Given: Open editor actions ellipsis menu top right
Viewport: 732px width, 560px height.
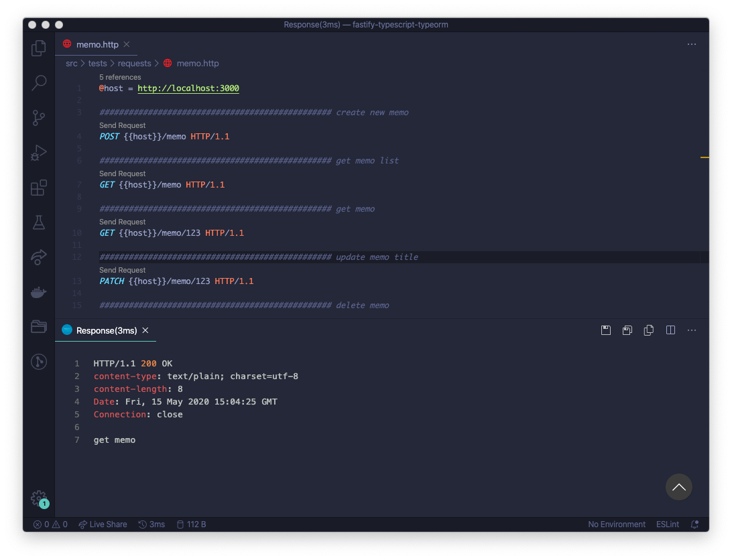Looking at the screenshot, I should tap(691, 44).
